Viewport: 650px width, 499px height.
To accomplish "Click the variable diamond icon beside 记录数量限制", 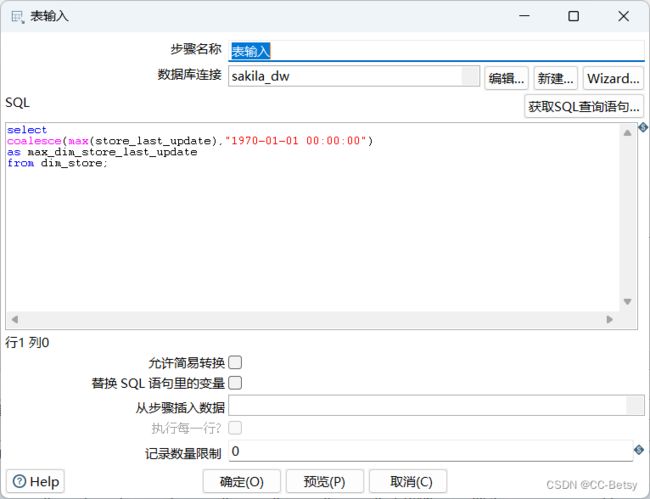I will pos(639,450).
